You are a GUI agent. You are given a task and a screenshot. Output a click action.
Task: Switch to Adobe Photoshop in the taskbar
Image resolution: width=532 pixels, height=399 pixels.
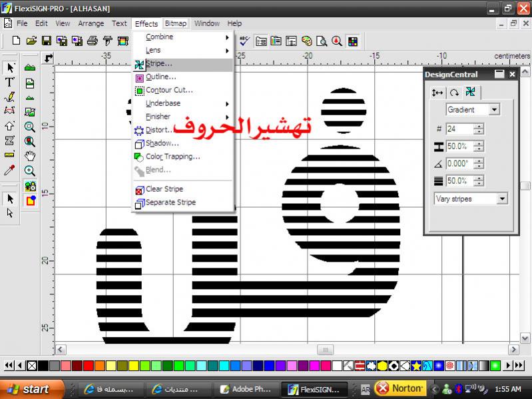tap(246, 388)
